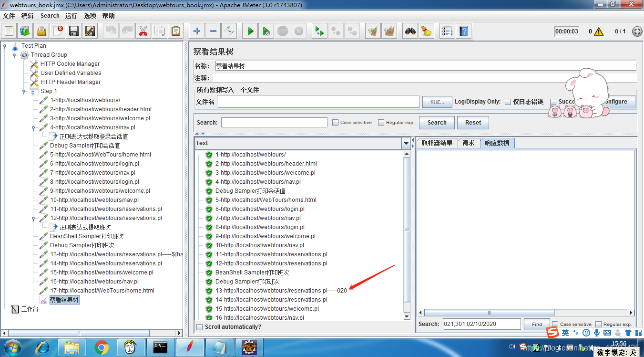The width and height of the screenshot is (644, 357).
Task: Click the Start no pauses icon
Action: tap(266, 31)
